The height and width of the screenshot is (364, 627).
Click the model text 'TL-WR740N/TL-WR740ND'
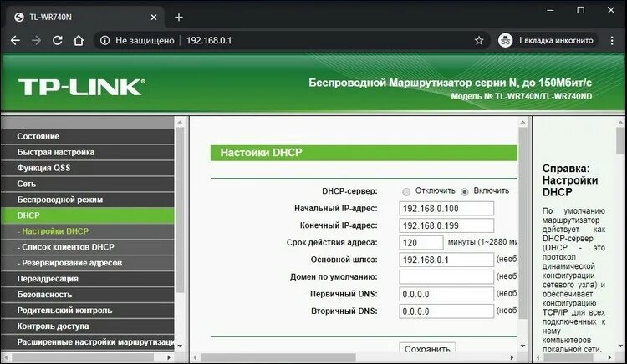tap(543, 96)
